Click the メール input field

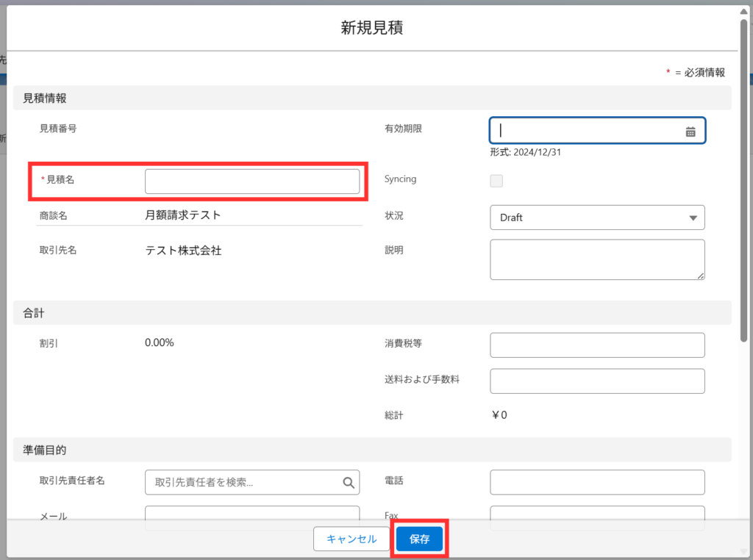[x=252, y=512]
